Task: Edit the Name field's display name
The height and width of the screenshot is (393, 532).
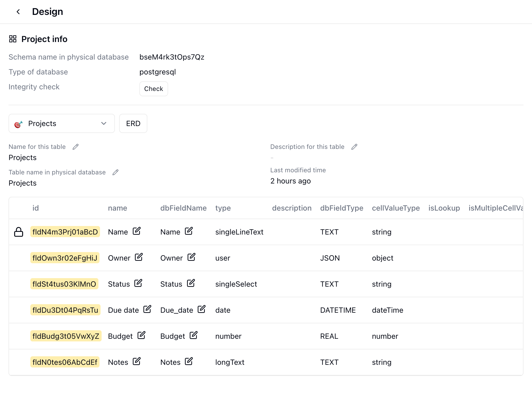Action: coord(136,231)
